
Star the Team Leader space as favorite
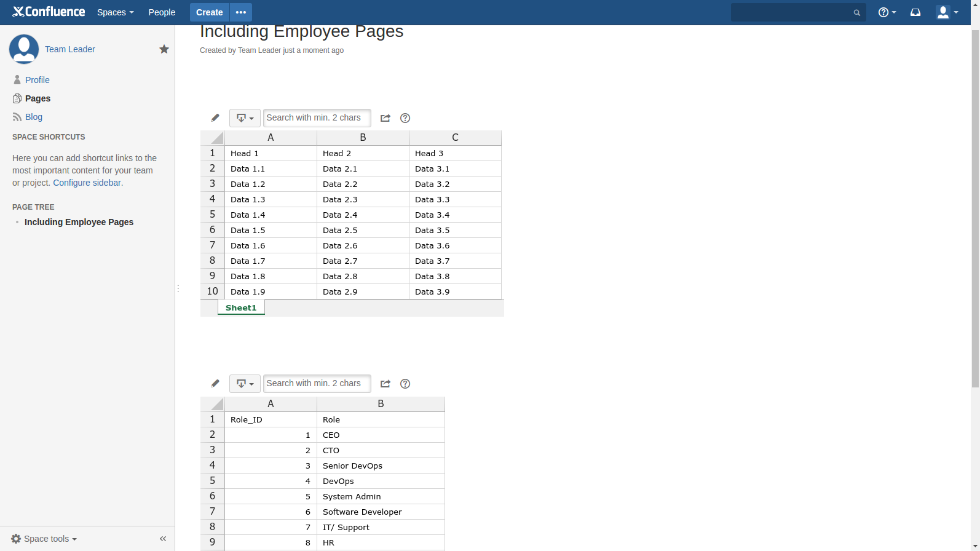click(x=164, y=49)
